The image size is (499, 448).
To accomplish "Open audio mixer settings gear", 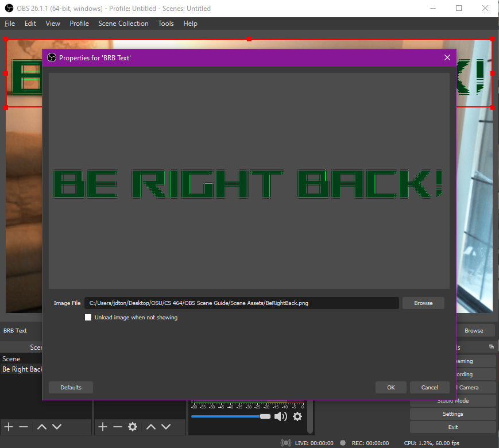I will pos(297,416).
